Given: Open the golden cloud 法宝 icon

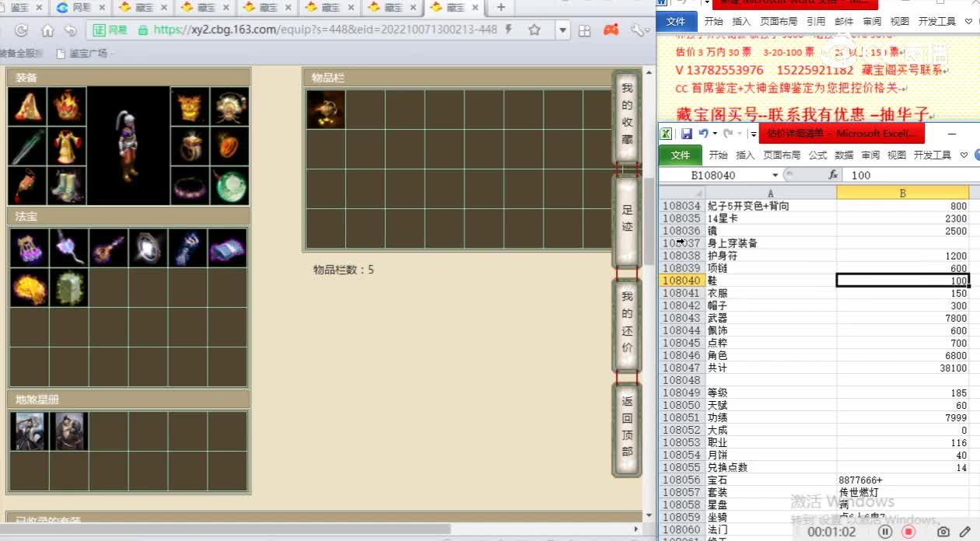Looking at the screenshot, I should pos(30,288).
